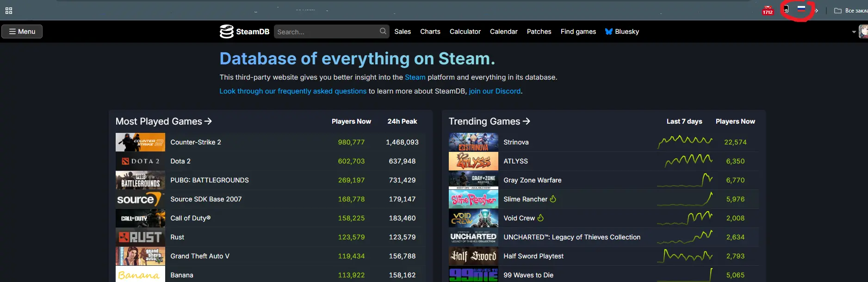Open Grand Theft Auto V title

pyautogui.click(x=200, y=256)
